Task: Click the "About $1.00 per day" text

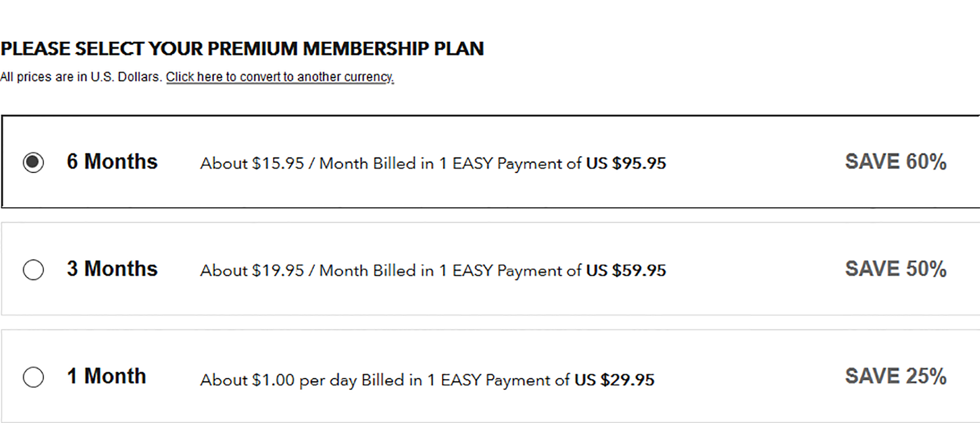Action: pyautogui.click(x=278, y=380)
